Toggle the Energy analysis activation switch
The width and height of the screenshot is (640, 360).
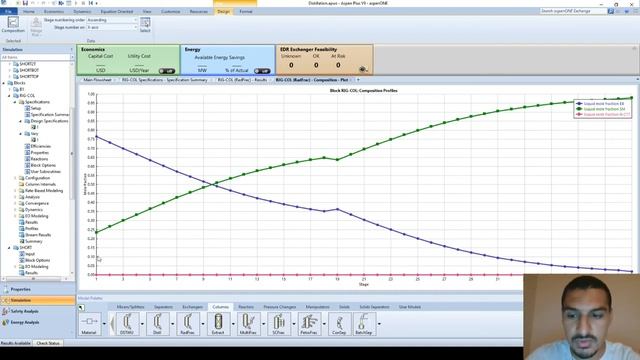click(262, 71)
